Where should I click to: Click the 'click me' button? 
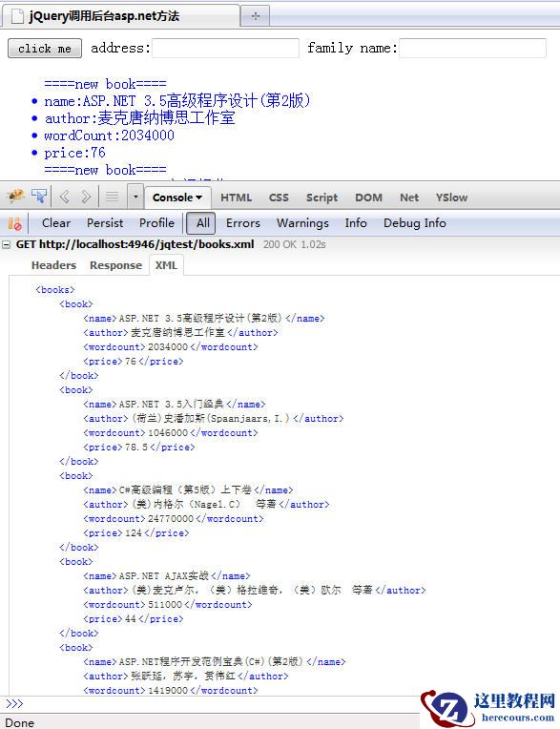(45, 49)
